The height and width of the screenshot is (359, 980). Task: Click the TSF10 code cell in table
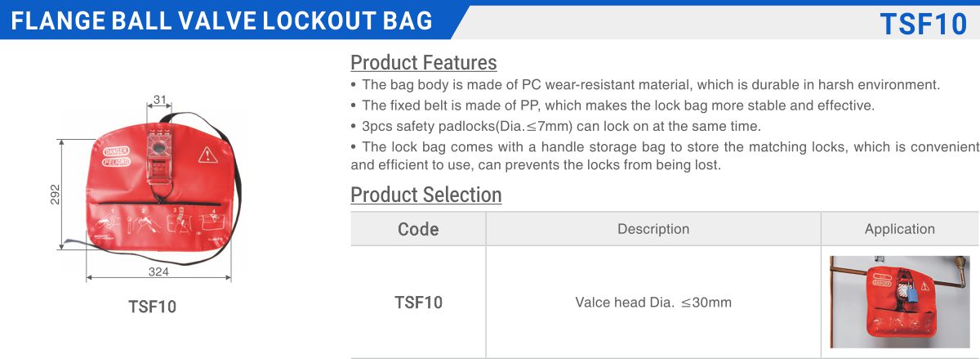[418, 302]
